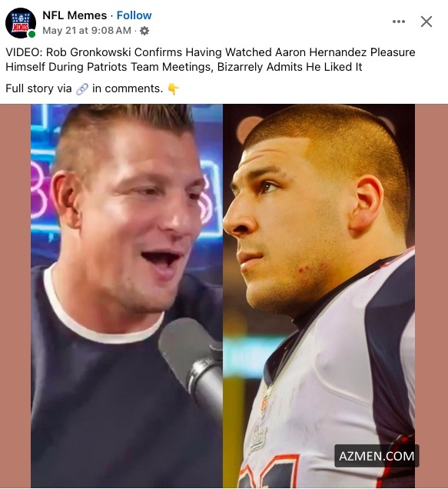Click the pointing-down hand emoji

pyautogui.click(x=173, y=89)
